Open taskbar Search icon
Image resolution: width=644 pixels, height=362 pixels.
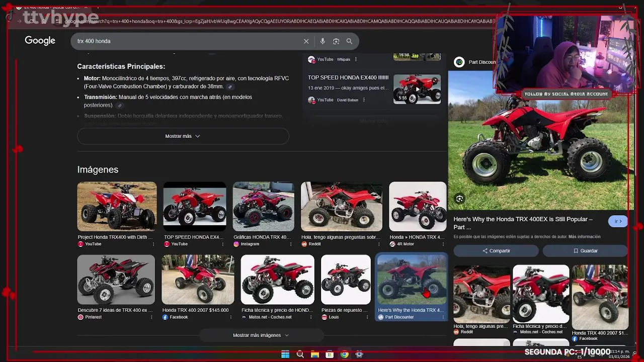pyautogui.click(x=300, y=354)
